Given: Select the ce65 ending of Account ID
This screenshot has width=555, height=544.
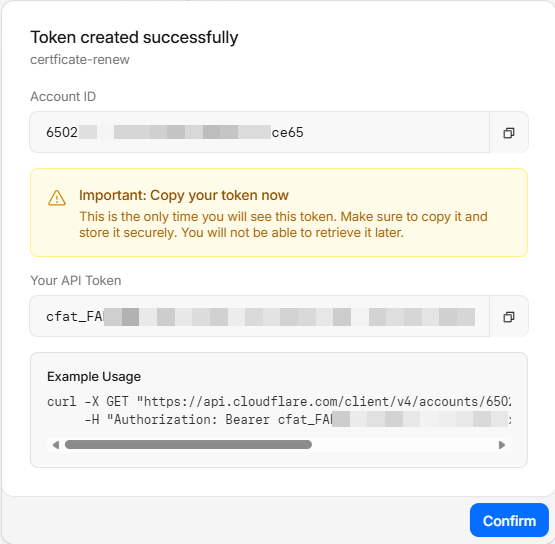Looking at the screenshot, I should coord(287,132).
